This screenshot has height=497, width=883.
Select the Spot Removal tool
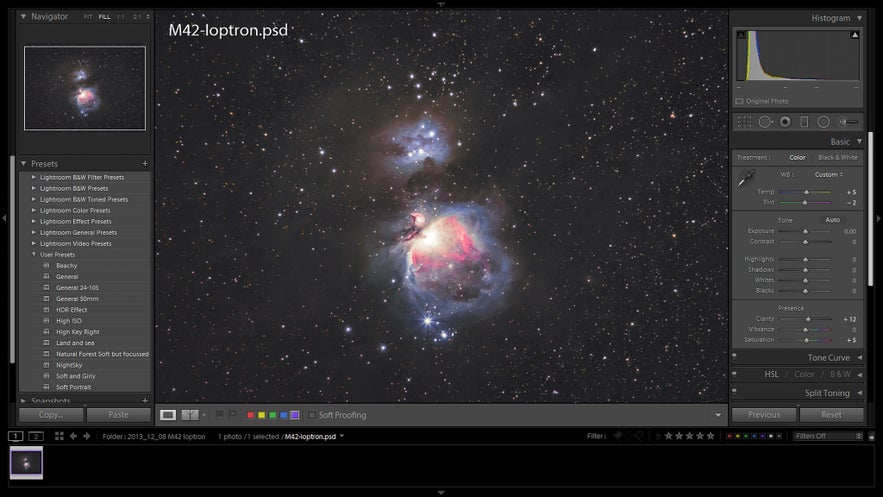765,122
